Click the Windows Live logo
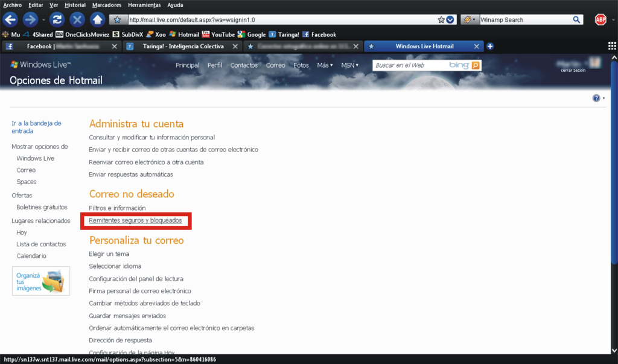Screen dimensions: 618x364 [x=40, y=65]
